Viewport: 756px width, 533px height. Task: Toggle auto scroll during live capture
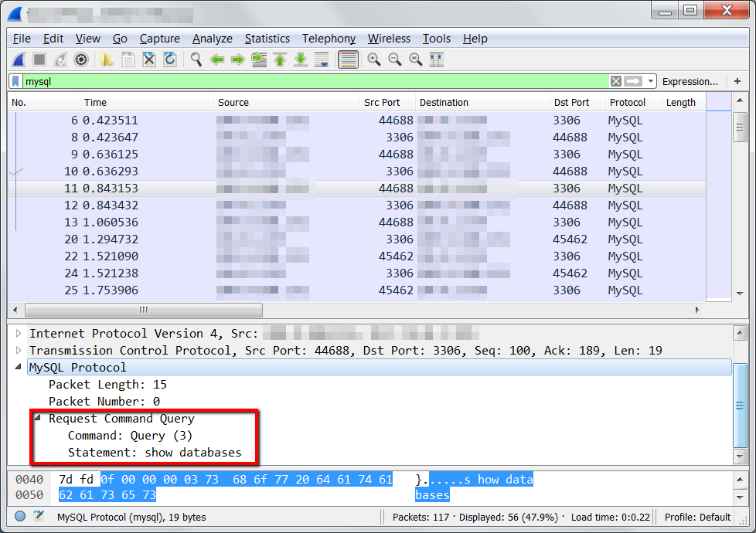click(x=322, y=59)
